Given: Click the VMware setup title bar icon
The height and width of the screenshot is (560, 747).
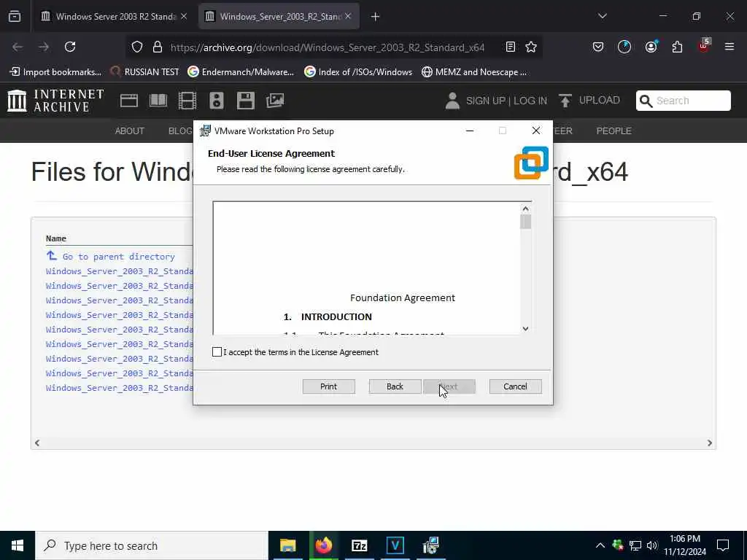Looking at the screenshot, I should (205, 131).
